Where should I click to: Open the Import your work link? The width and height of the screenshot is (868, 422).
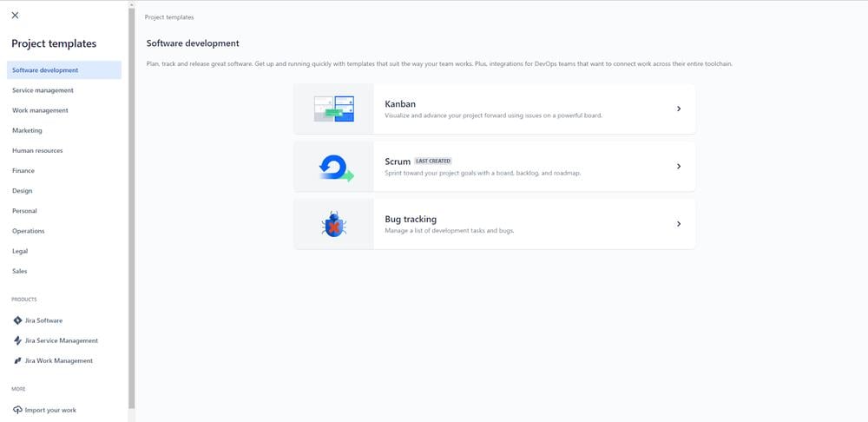50,410
